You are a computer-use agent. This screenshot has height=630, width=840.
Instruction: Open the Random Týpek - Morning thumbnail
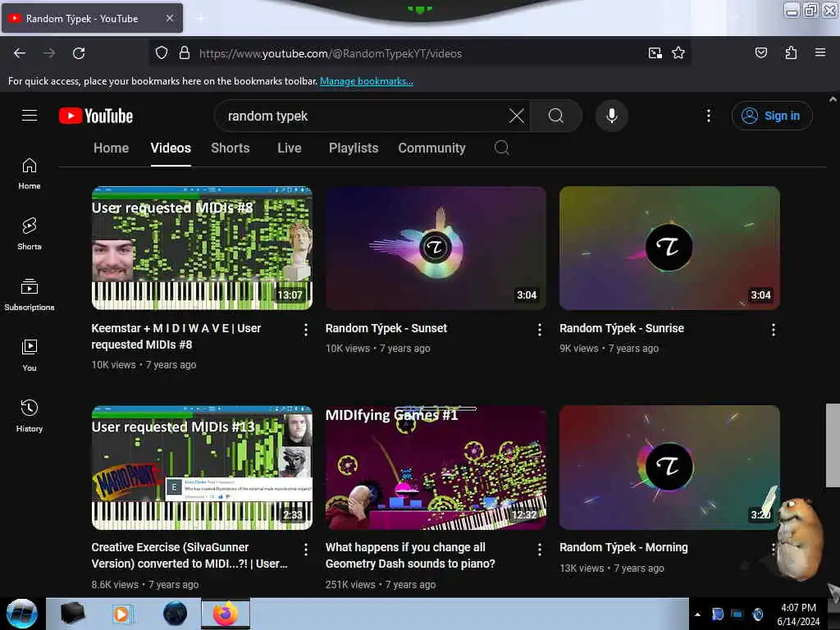point(669,468)
